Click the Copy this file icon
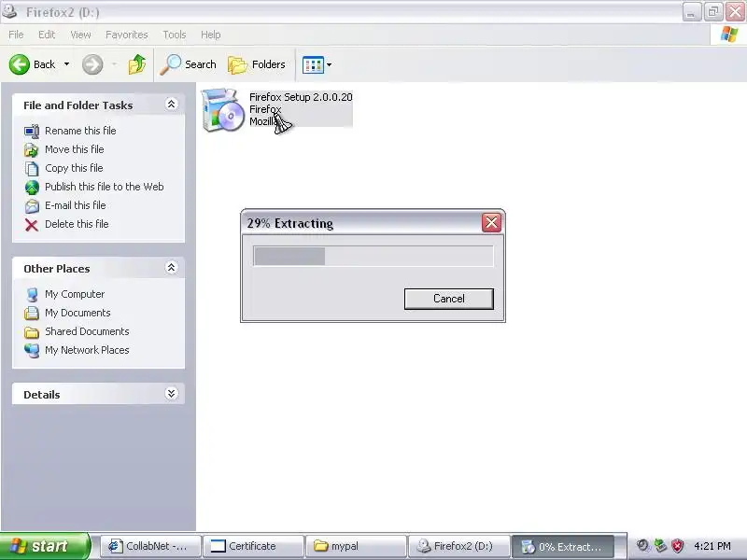This screenshot has height=560, width=747. [32, 168]
